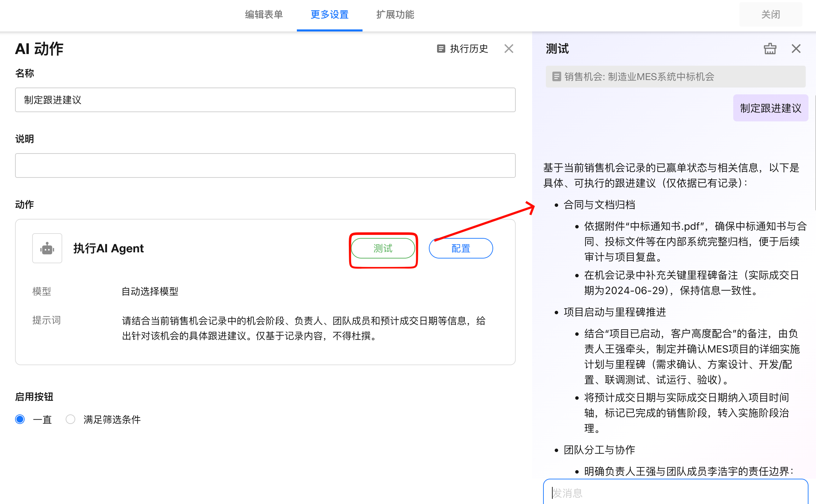Close the 测试 chat panel
The width and height of the screenshot is (816, 504).
coord(796,49)
